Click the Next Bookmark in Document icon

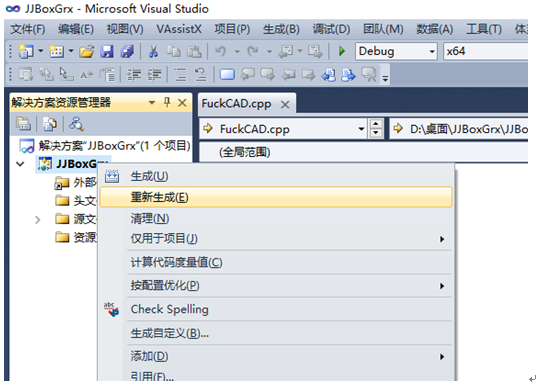click(349, 74)
